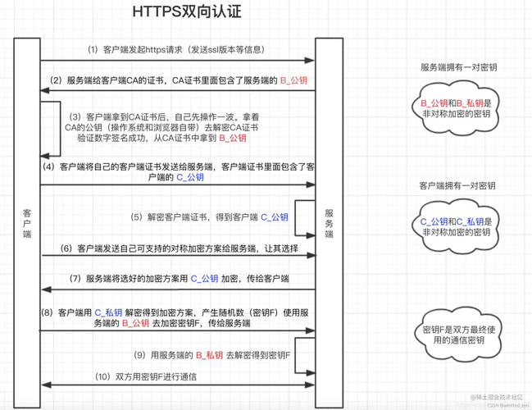Click step (6) 客户端发送自己可支持的对称加密方案 text
Viewport: 532px width, 410px height.
(180, 248)
